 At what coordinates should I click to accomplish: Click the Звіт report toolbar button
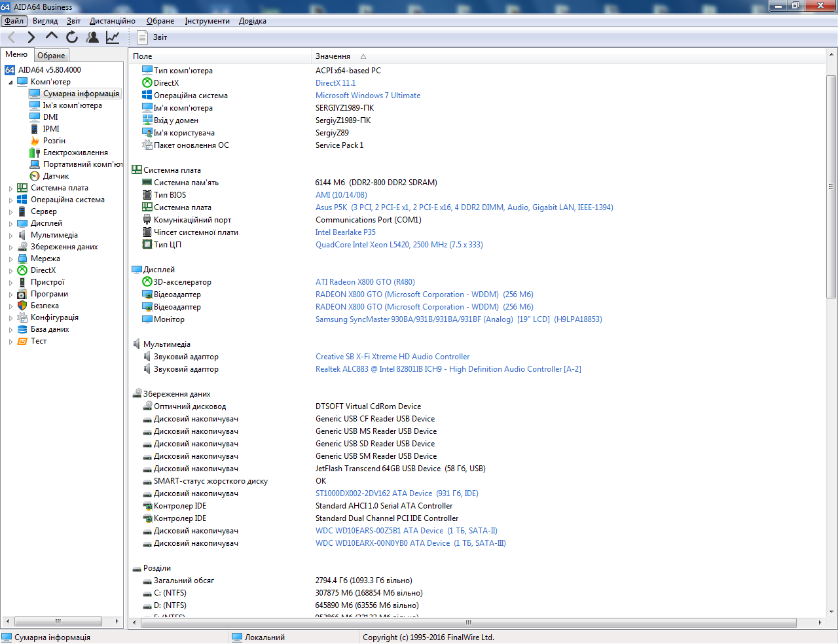point(152,37)
